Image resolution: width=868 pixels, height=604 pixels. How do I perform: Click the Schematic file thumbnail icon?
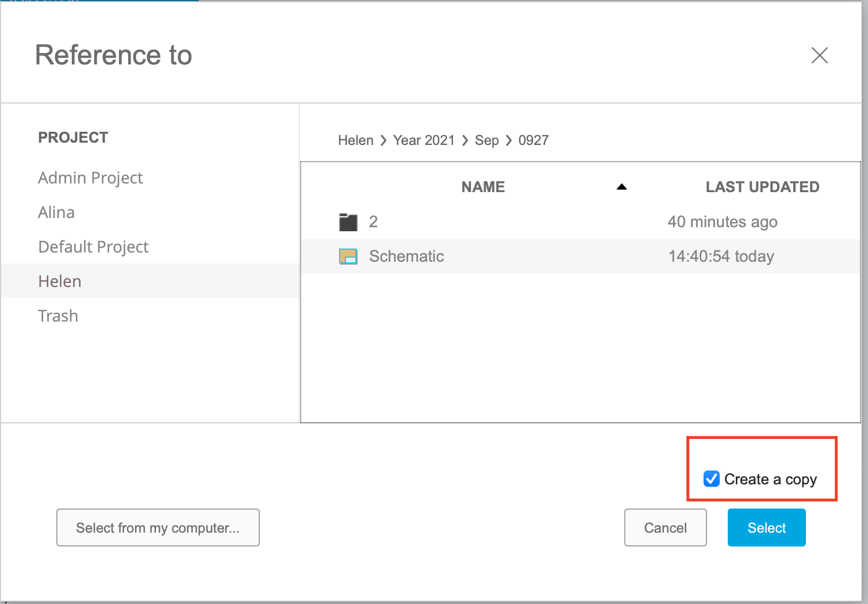click(x=348, y=257)
